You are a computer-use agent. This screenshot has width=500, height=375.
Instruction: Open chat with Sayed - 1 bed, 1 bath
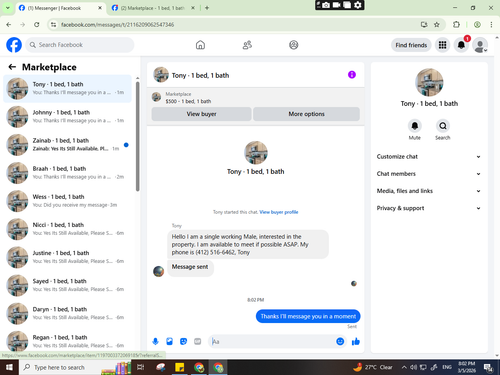67,285
